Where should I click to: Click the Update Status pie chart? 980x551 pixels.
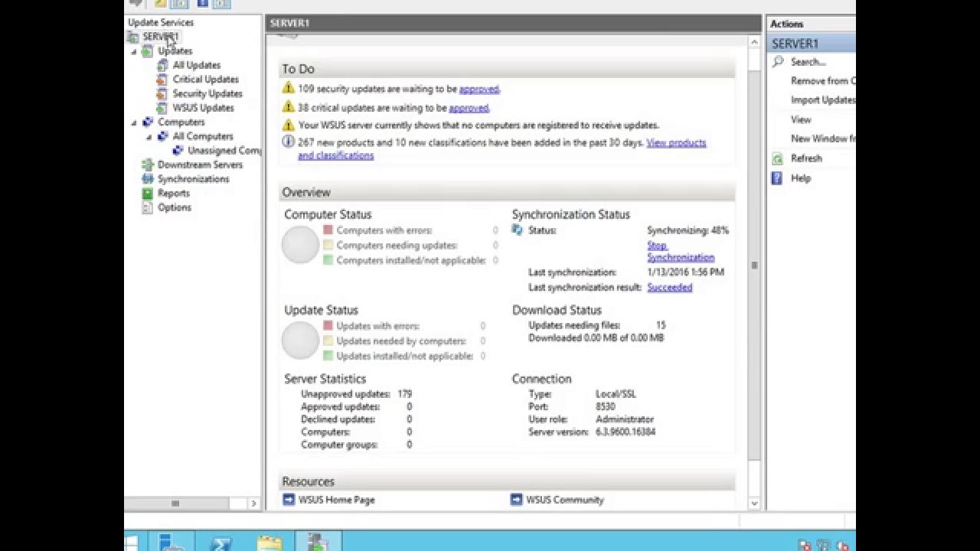point(300,341)
